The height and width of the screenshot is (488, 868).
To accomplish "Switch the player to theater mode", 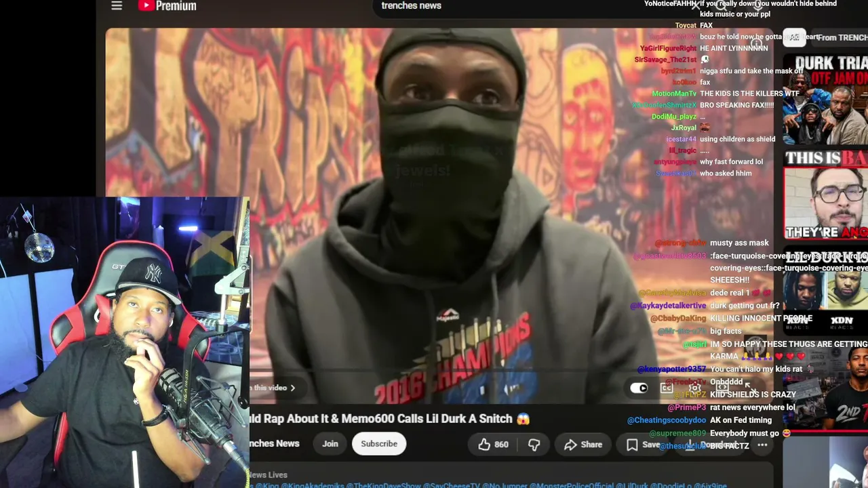I will (722, 388).
